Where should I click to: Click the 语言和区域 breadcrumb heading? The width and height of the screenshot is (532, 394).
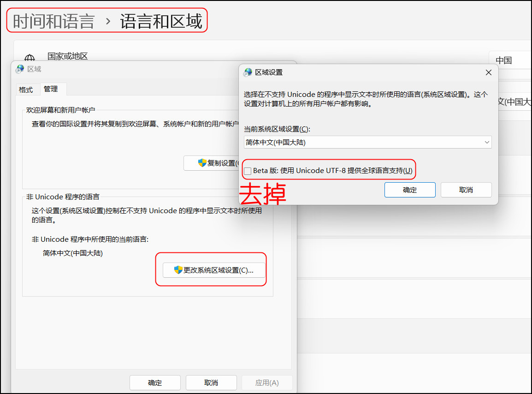[x=161, y=21]
